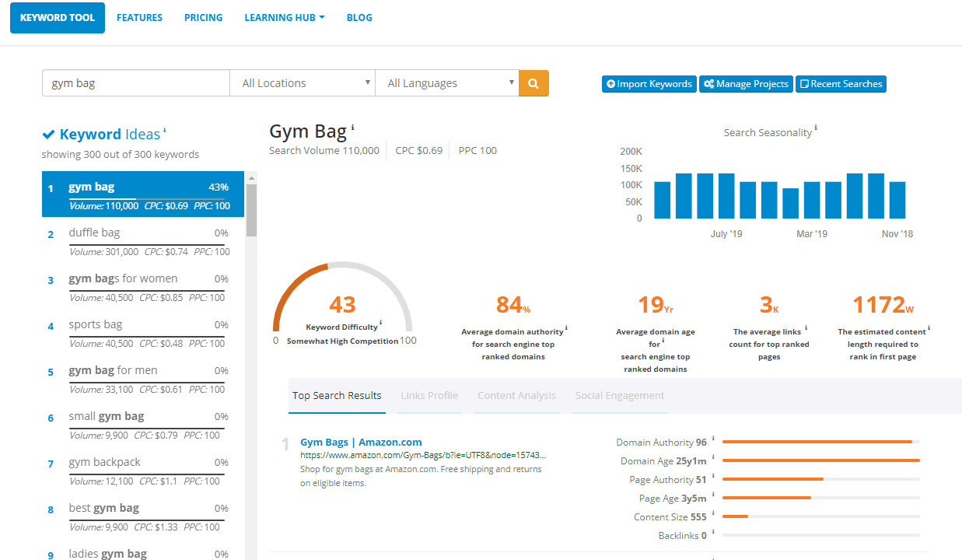Click the PPC 100 header value
This screenshot has width=962, height=560.
[x=478, y=150]
